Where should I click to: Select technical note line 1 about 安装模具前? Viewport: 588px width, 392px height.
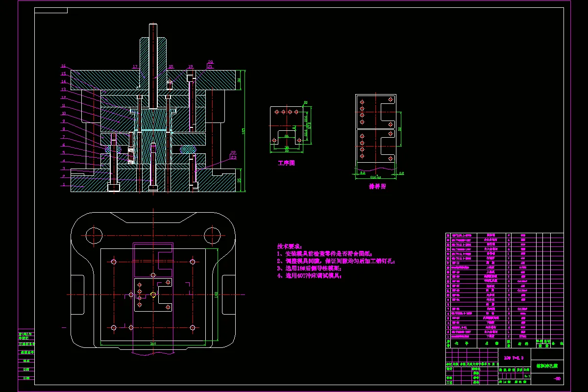pyautogui.click(x=325, y=254)
